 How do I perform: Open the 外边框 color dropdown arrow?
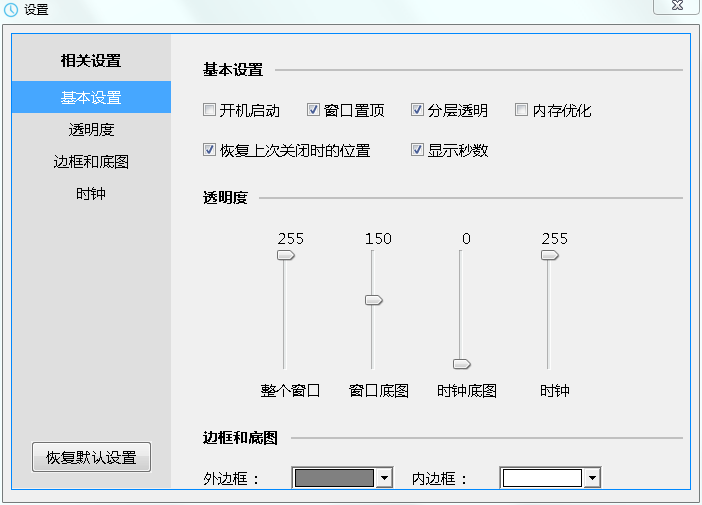tap(385, 478)
